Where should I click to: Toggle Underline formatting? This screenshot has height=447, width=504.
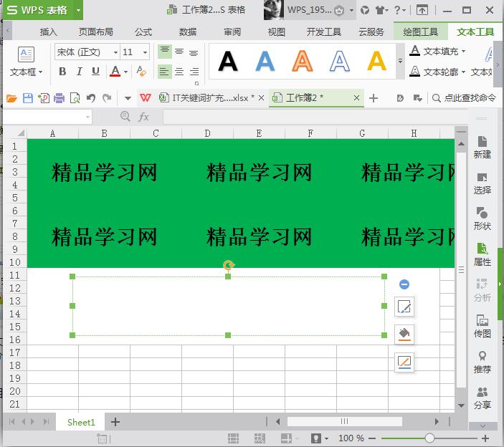[95, 72]
